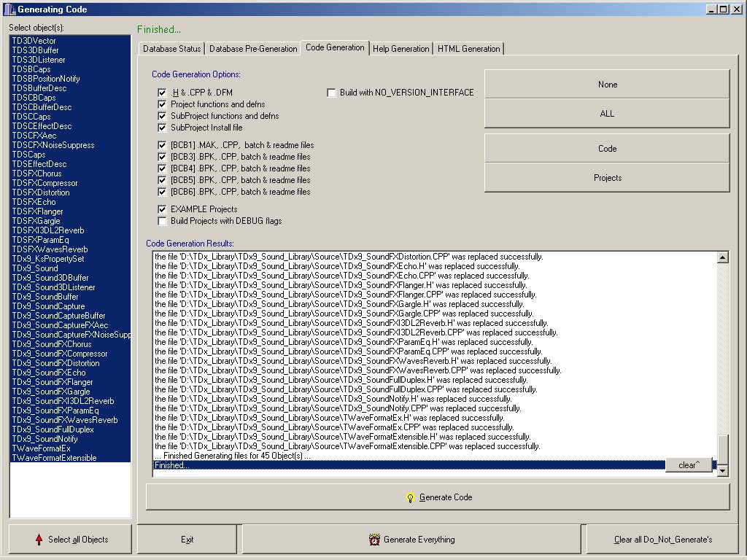Click the red arrow icon on Select all Objects
Viewport: 747px width, 560px height.
[39, 540]
